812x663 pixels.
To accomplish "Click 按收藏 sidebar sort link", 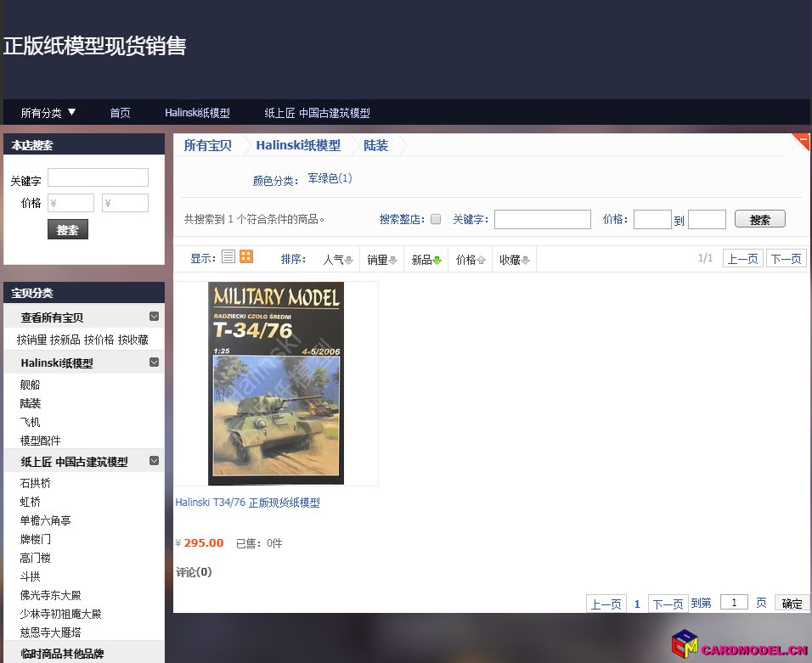I will click(x=133, y=340).
